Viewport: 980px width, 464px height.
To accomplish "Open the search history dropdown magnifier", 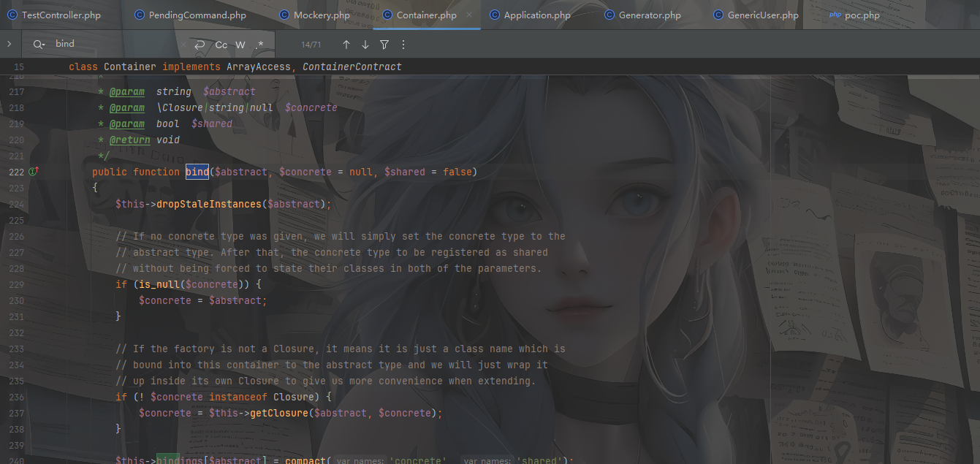I will pyautogui.click(x=39, y=45).
